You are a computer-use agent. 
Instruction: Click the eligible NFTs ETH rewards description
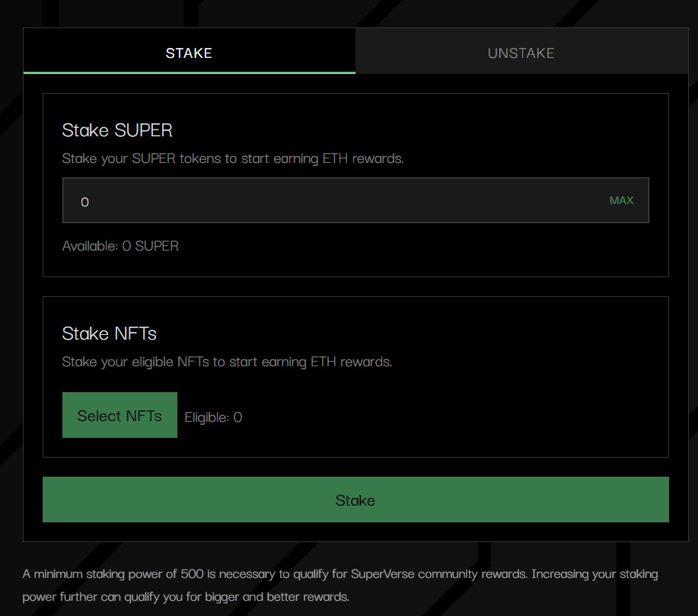pos(227,362)
